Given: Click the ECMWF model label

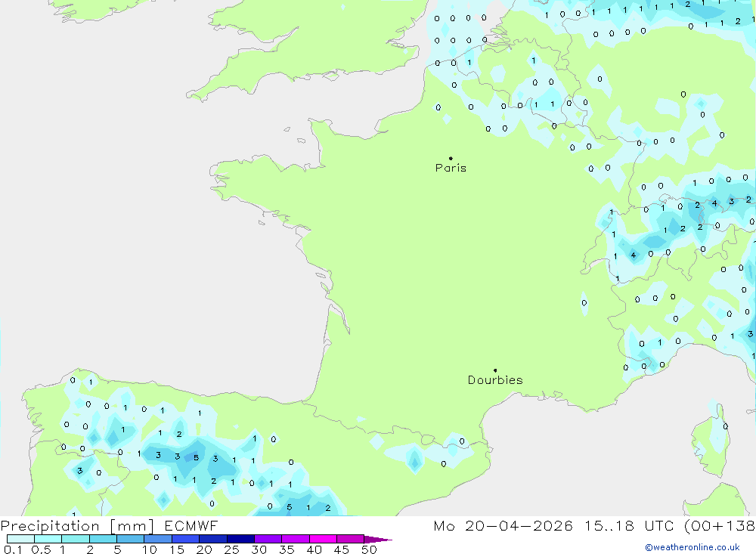Looking at the screenshot, I should click(x=191, y=526).
